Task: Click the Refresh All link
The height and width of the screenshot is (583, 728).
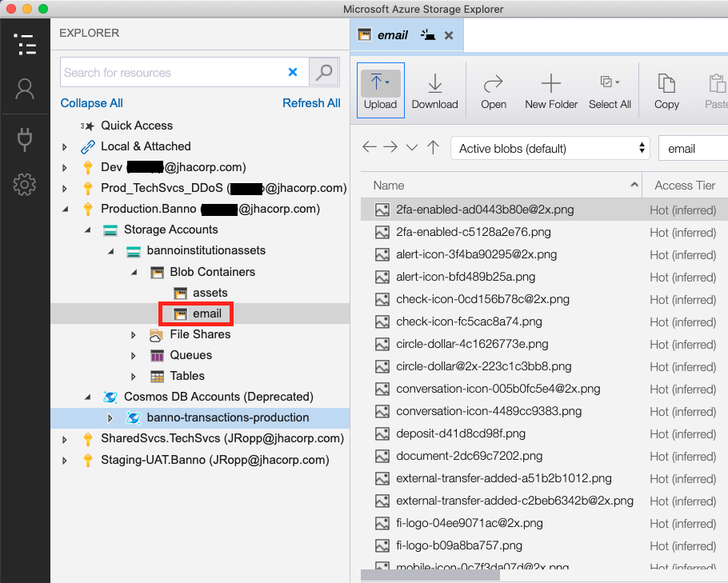Action: [x=311, y=103]
